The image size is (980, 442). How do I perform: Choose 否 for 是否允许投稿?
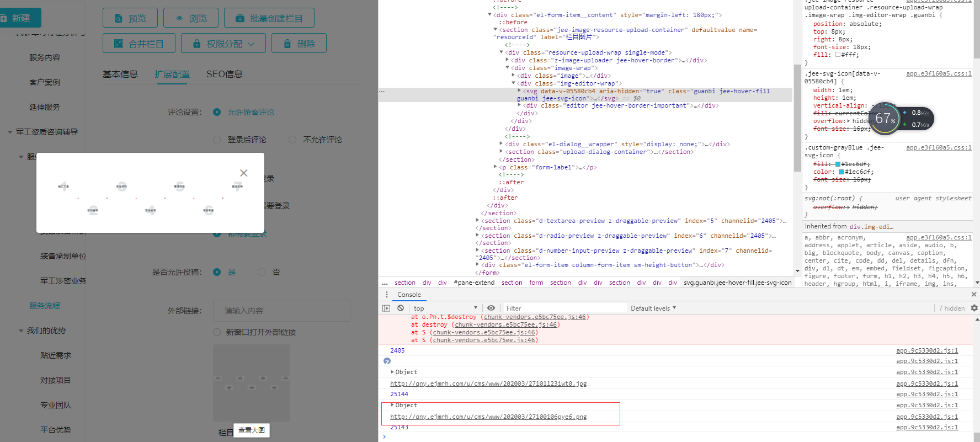pyautogui.click(x=262, y=272)
